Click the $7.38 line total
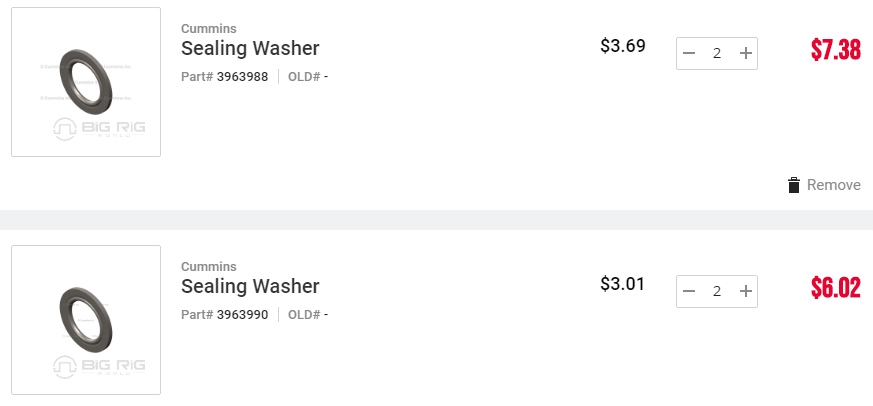 click(836, 50)
